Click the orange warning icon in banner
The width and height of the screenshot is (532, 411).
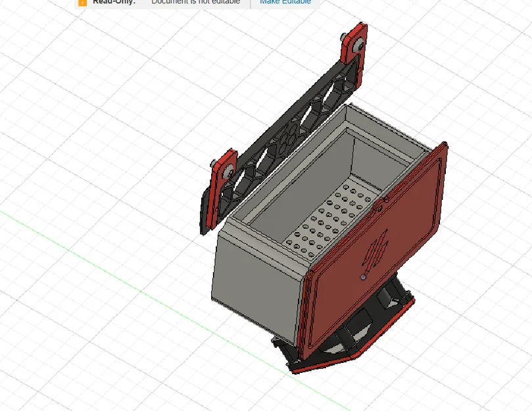[x=82, y=3]
